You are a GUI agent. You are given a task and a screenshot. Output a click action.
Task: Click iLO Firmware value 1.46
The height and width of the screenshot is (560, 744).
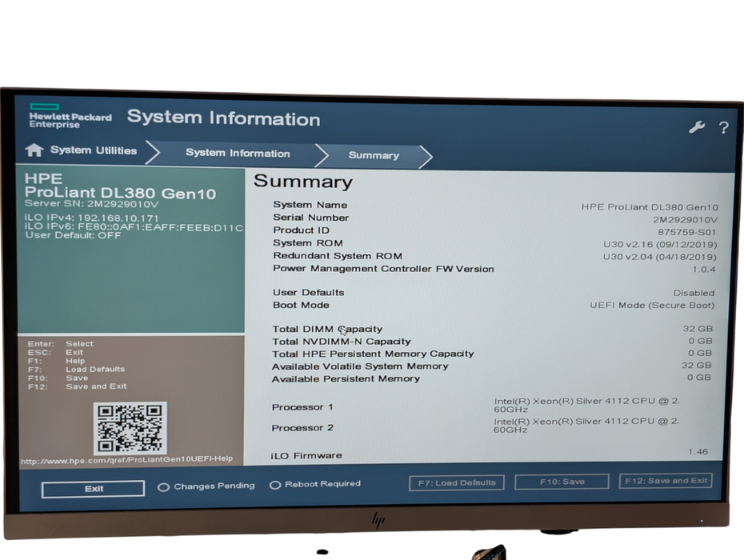pyautogui.click(x=698, y=451)
